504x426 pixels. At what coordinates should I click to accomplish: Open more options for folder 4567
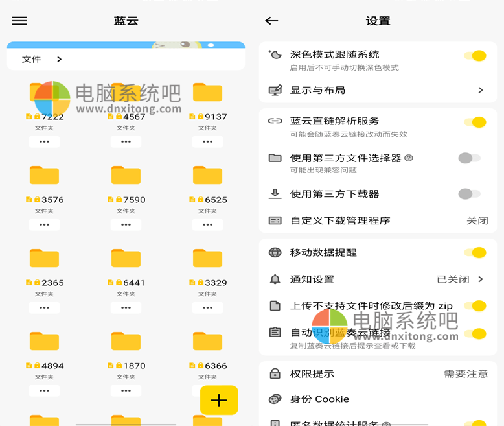pos(126,141)
